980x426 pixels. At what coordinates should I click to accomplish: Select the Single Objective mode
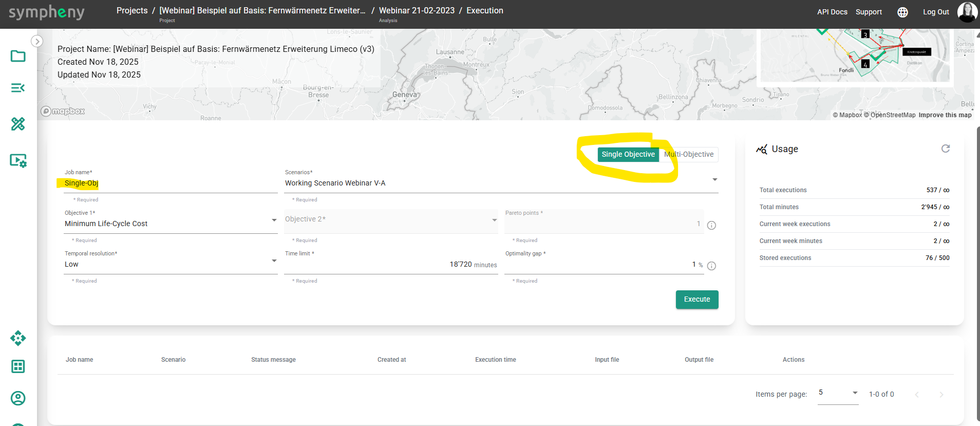pyautogui.click(x=628, y=154)
